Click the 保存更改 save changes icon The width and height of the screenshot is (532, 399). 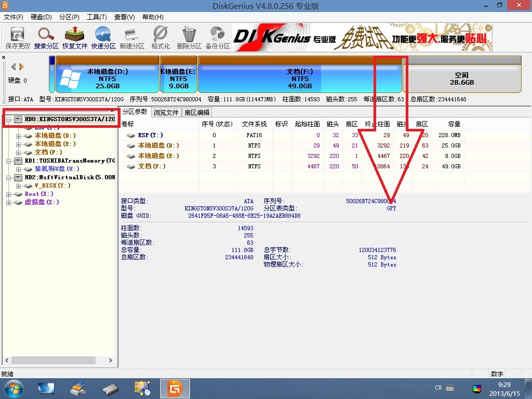(18, 37)
